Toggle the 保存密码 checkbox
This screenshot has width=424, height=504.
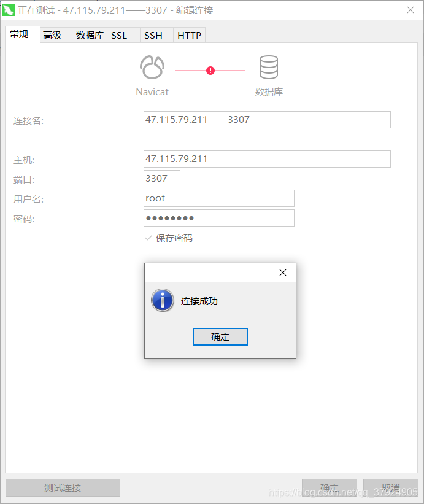148,238
